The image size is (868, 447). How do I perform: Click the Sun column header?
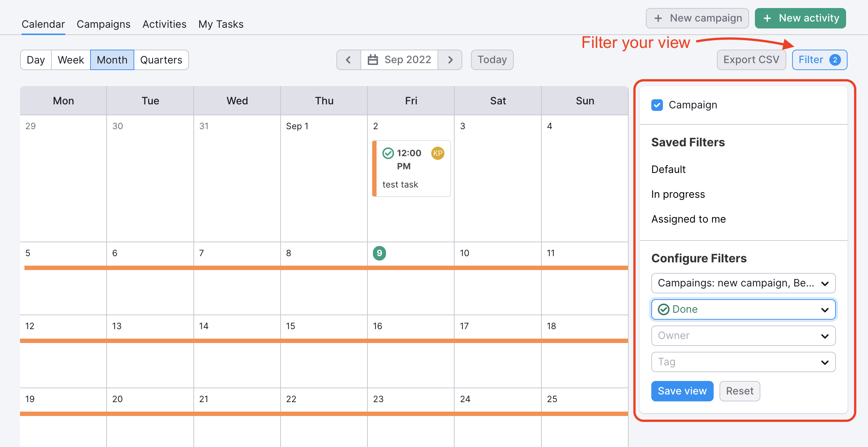(585, 101)
